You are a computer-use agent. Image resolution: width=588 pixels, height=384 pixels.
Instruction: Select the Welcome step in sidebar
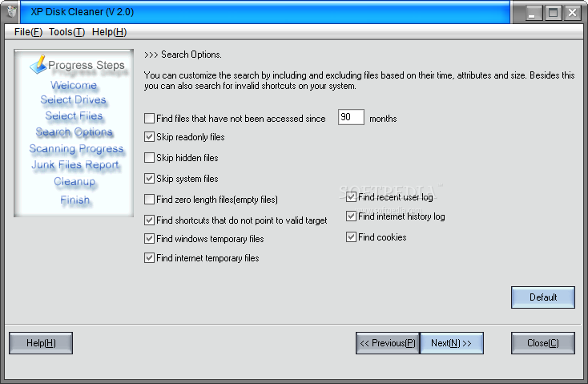[x=74, y=85]
